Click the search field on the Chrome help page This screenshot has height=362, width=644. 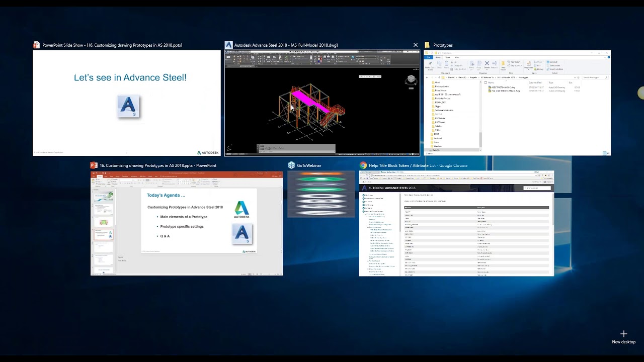[x=537, y=188]
